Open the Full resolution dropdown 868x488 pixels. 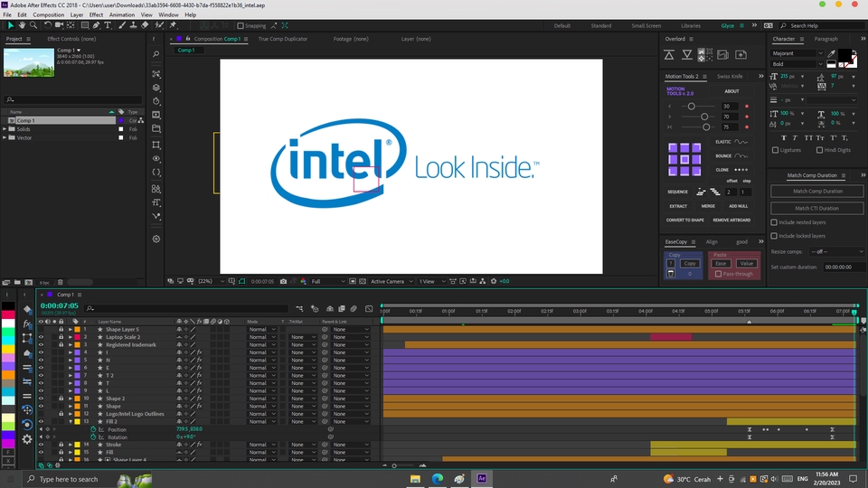coord(327,281)
